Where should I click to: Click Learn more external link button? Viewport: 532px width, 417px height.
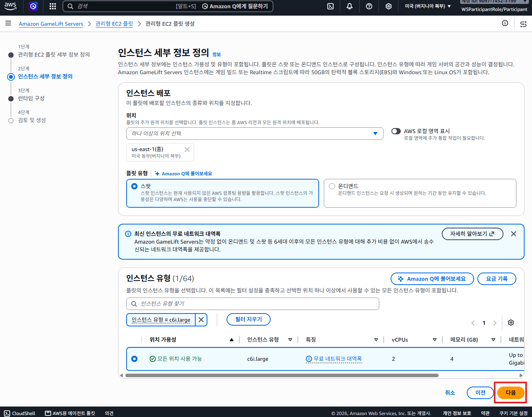[x=472, y=234]
